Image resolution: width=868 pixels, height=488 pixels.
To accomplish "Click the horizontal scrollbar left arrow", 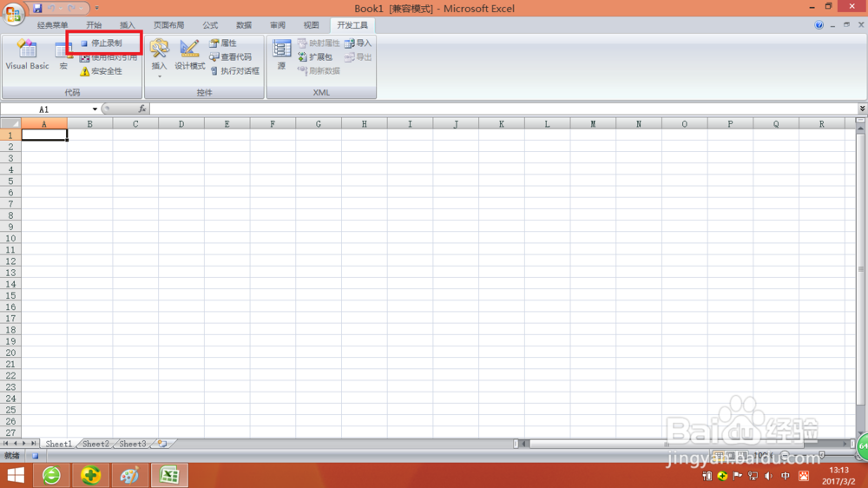I will [524, 444].
